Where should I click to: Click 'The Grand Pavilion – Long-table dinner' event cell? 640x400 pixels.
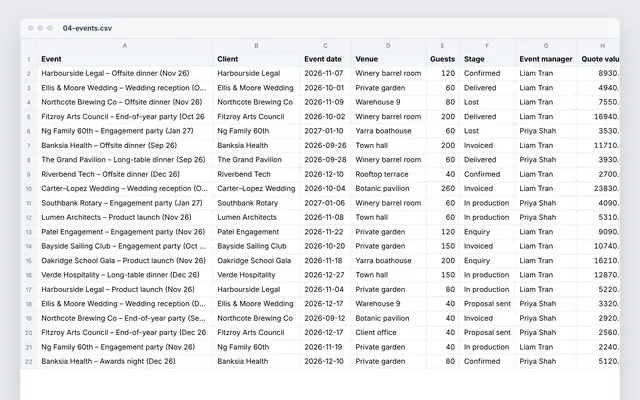125,160
